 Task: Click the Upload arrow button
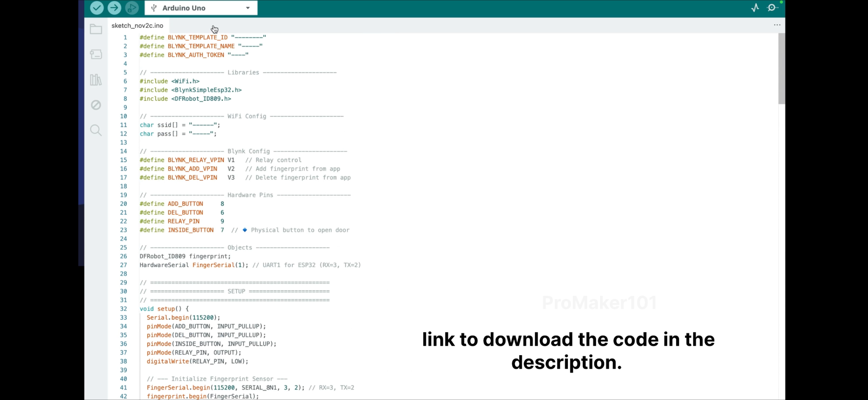114,8
